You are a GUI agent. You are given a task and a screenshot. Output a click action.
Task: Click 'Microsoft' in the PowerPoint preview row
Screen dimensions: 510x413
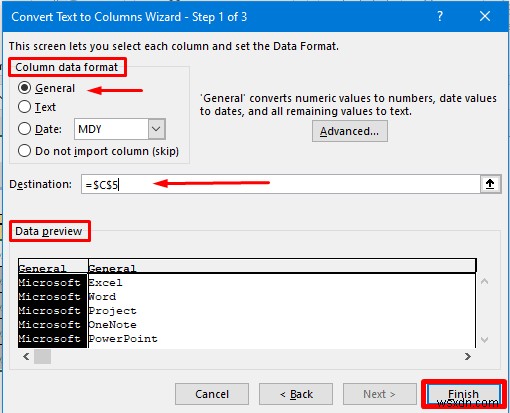(x=50, y=339)
